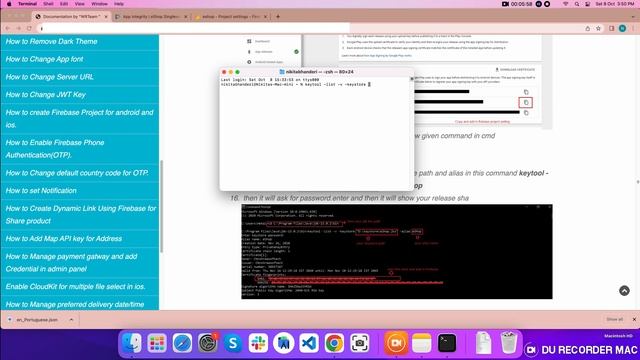640x360 pixels.
Task: Open How to set Notification link
Action: click(41, 191)
